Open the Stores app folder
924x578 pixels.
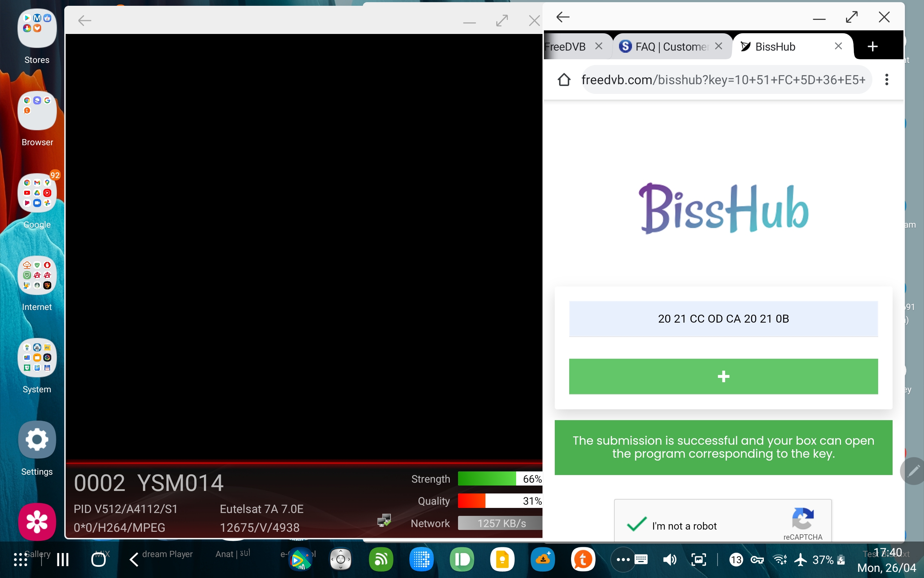(37, 28)
